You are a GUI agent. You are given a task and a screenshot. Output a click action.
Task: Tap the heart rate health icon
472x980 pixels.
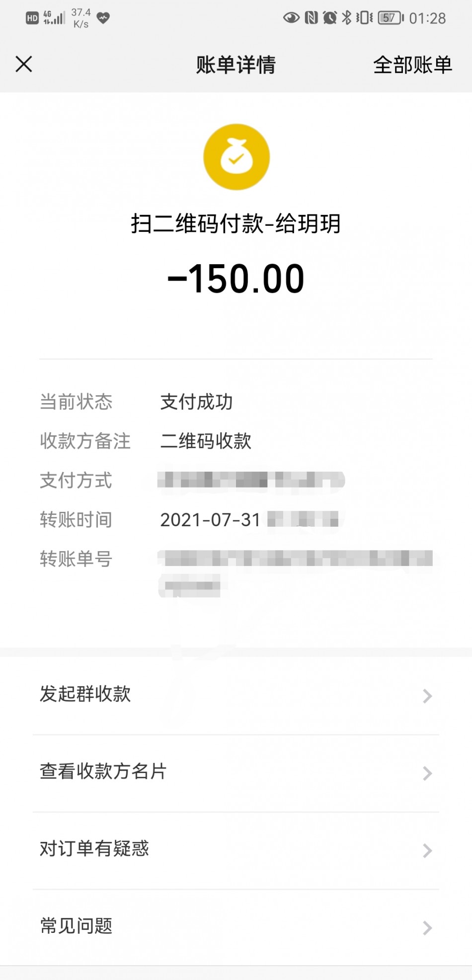pos(103,18)
